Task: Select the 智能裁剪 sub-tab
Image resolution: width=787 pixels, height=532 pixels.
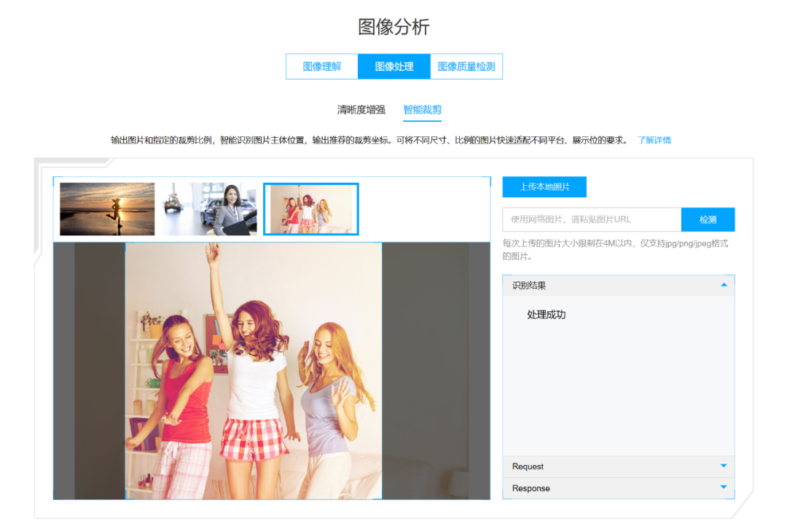Action: click(422, 109)
